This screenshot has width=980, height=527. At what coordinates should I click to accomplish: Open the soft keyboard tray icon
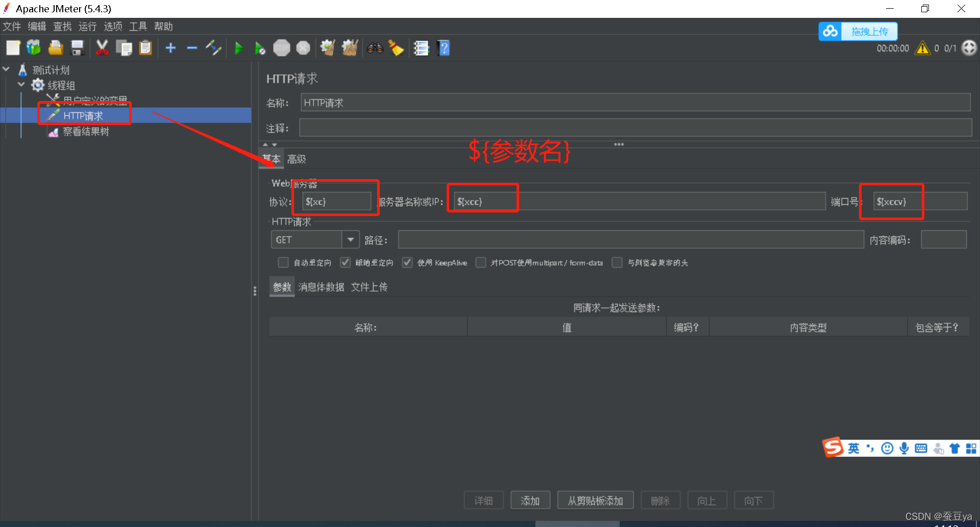click(921, 448)
